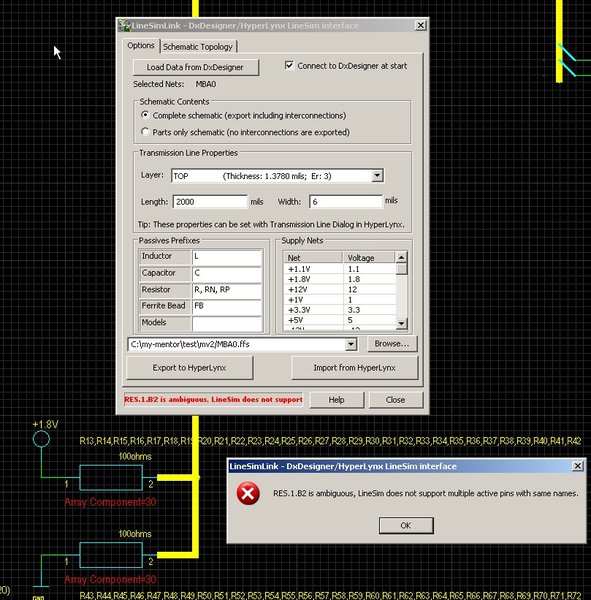Screen dimensions: 591x600
Task: Click the Close button in the LineSimLink dialog
Action: click(396, 400)
